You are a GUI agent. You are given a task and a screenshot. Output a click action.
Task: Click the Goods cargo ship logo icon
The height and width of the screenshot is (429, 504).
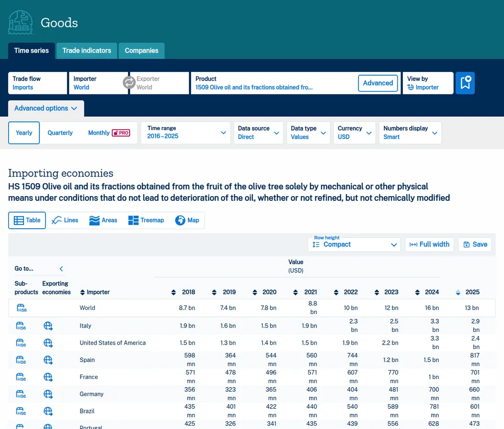20,22
